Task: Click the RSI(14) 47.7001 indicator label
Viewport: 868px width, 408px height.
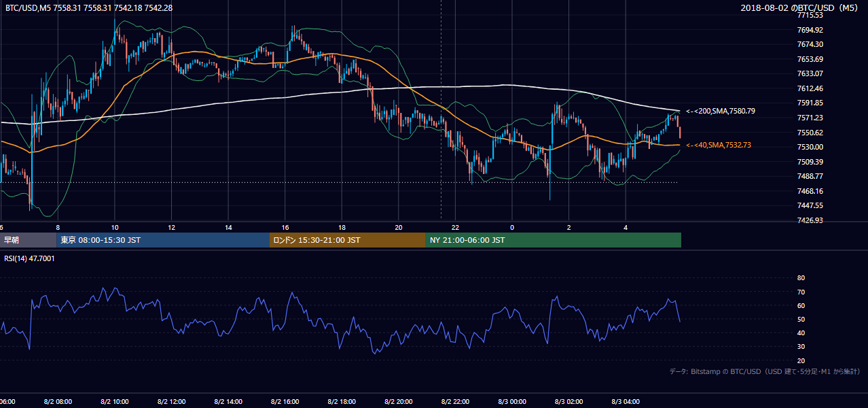Action: coord(30,258)
